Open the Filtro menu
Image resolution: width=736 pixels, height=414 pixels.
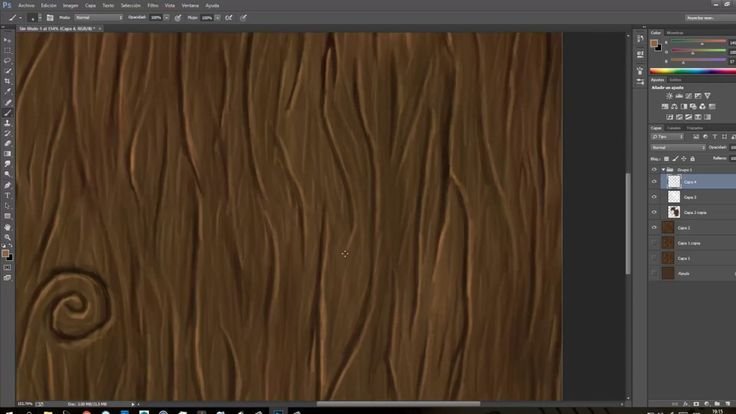pos(153,5)
